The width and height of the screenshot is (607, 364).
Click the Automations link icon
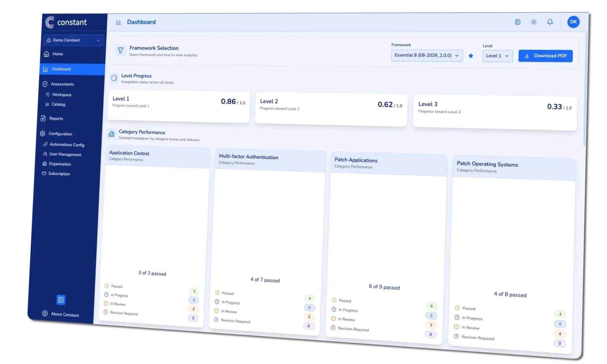click(45, 144)
